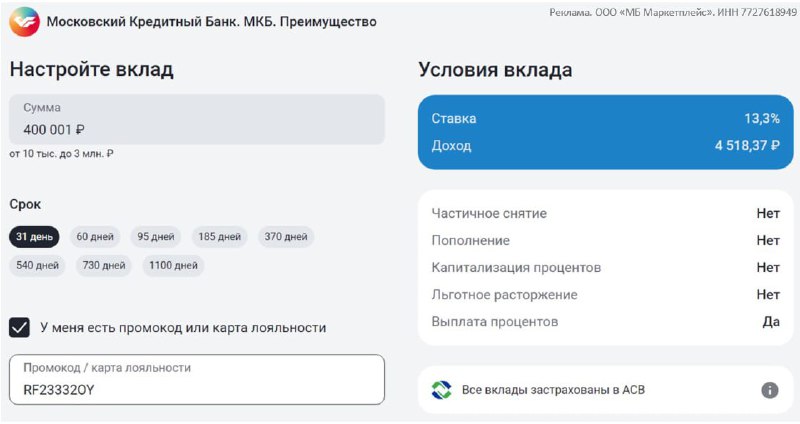Open the info icon for deposit insurance

(769, 390)
